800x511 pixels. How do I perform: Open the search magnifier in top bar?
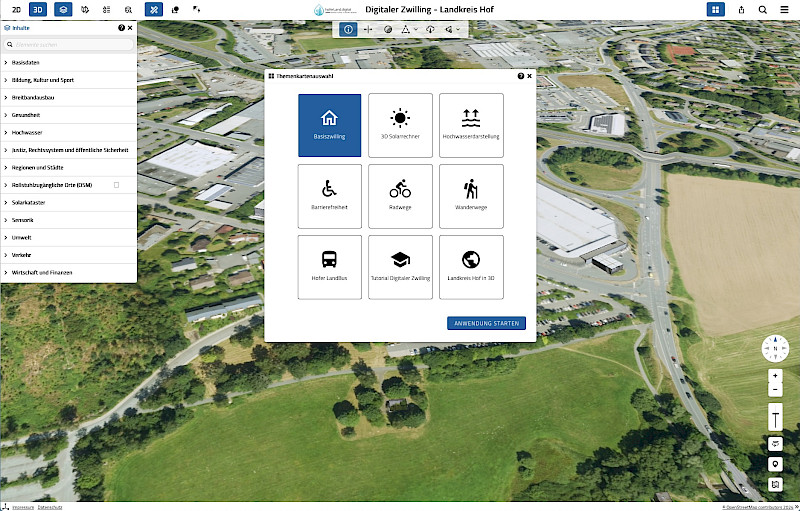(x=763, y=9)
